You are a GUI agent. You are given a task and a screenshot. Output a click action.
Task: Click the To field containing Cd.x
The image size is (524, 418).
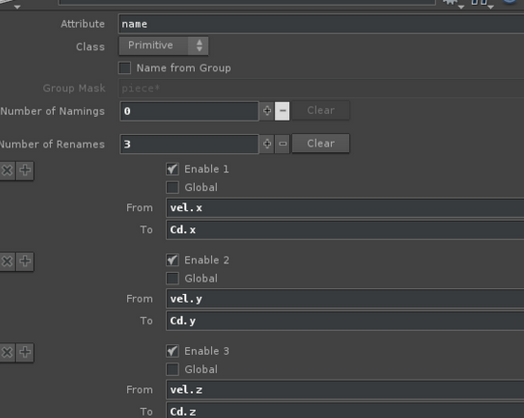[x=345, y=230]
